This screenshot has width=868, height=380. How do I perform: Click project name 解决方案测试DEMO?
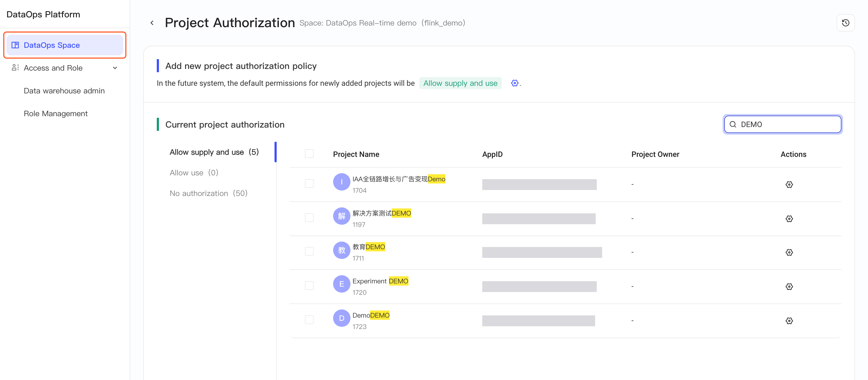pos(381,213)
